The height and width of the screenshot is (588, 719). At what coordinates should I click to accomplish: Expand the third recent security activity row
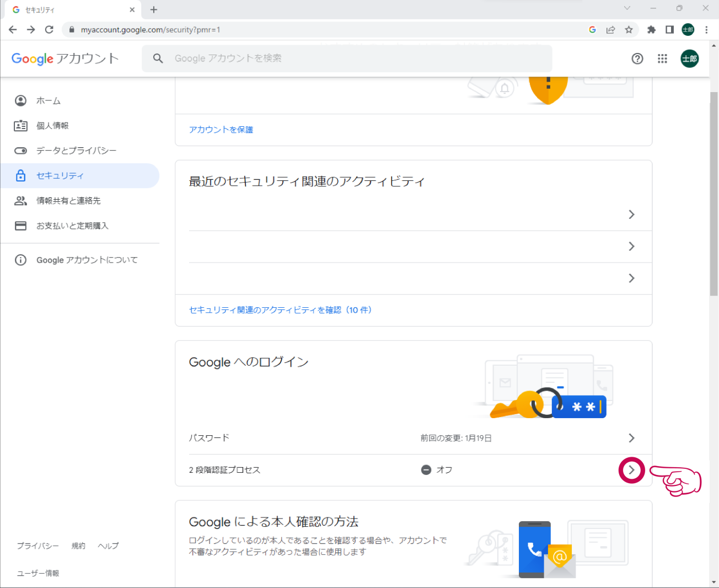pyautogui.click(x=420, y=279)
